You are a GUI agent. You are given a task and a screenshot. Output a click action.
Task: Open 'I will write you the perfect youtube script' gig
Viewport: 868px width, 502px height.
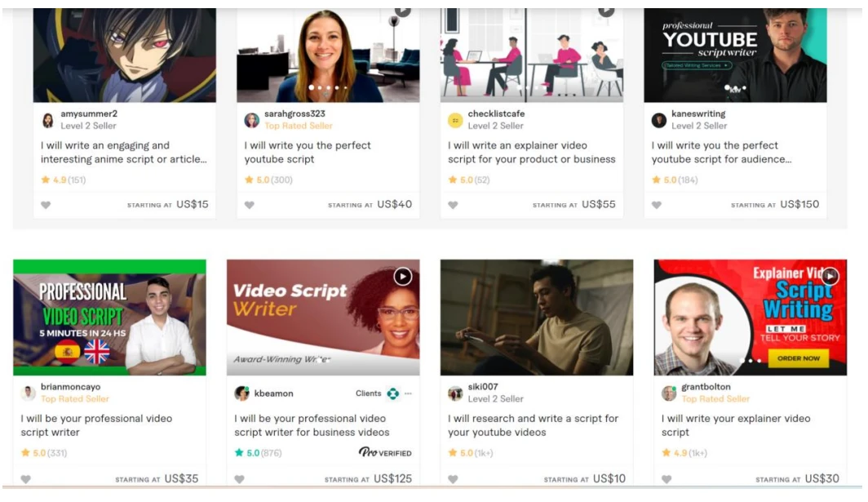tap(308, 153)
